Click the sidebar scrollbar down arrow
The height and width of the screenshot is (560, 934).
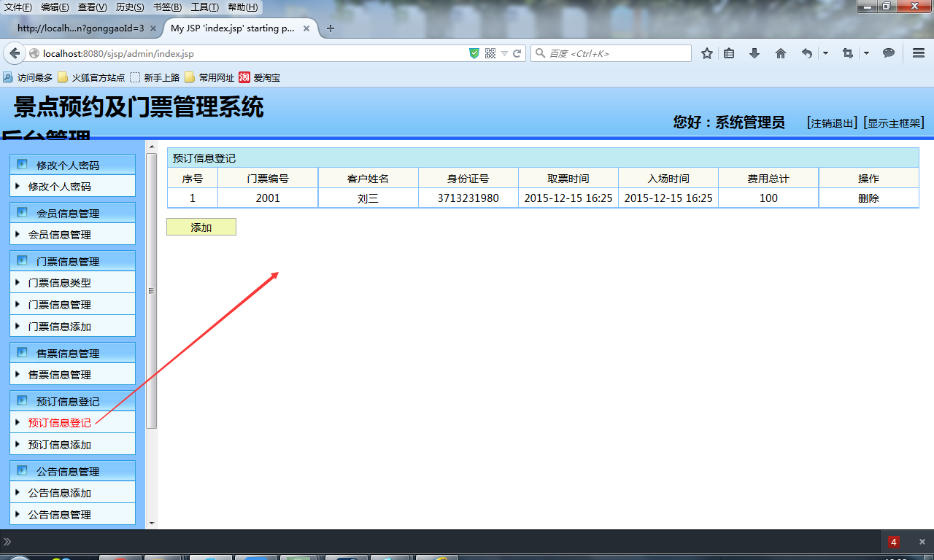[152, 523]
